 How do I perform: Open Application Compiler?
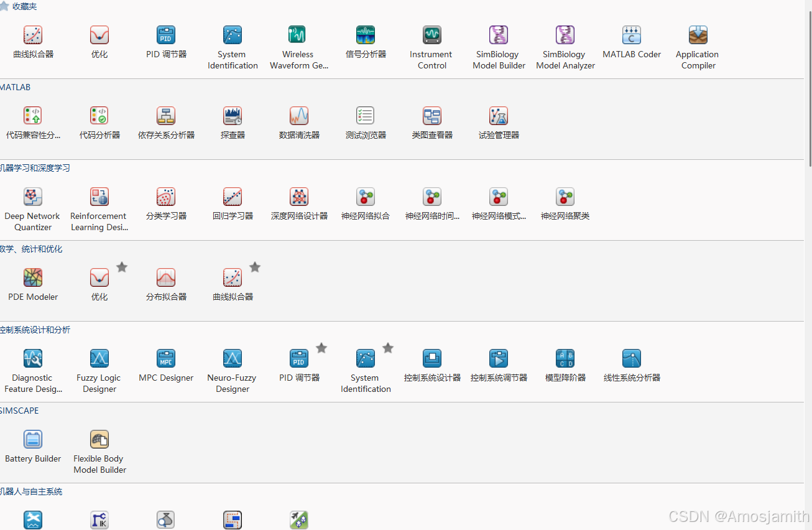pos(698,48)
